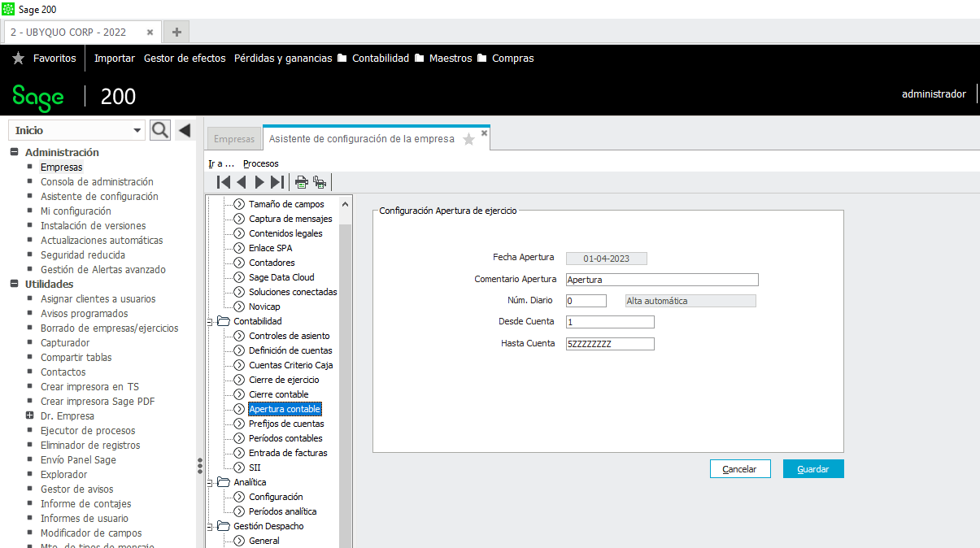The image size is (980, 548).
Task: Click the Hasta Cuenta input field
Action: (610, 344)
